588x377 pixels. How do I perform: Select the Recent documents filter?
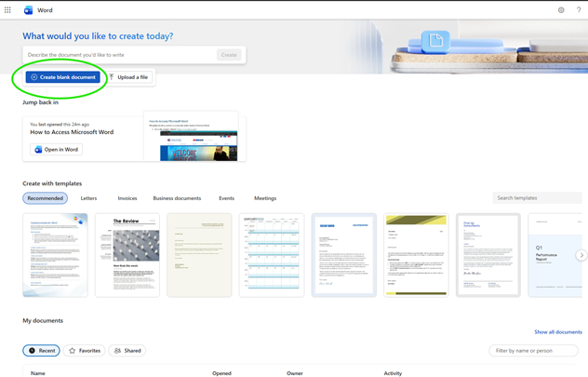click(x=41, y=350)
